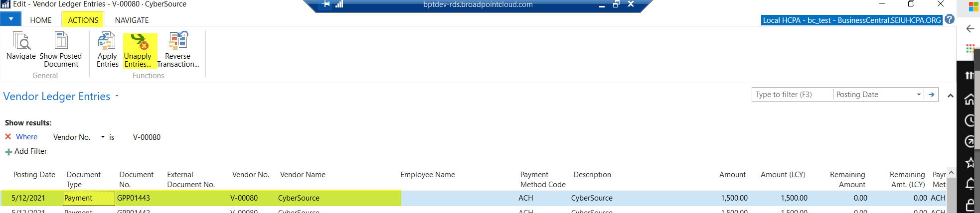Collapse the filter pane with the chevron
This screenshot has width=980, height=213.
tap(950, 96)
